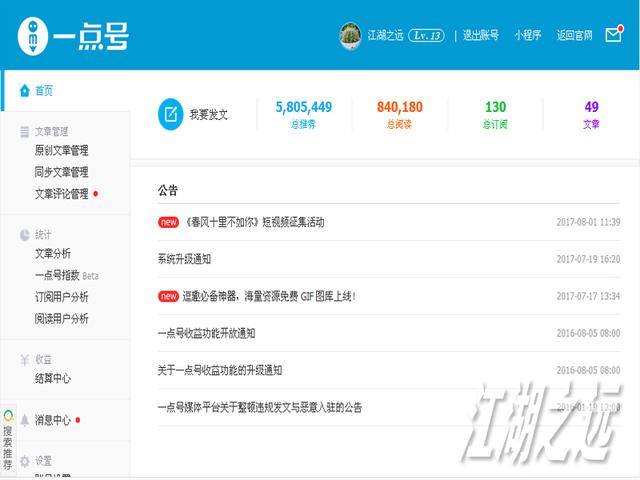Click the gear icon beside 设置
The image size is (640, 480).
click(x=24, y=461)
